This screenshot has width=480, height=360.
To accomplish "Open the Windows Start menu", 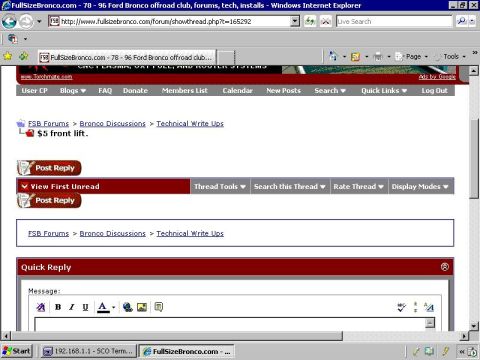I will click(x=17, y=351).
